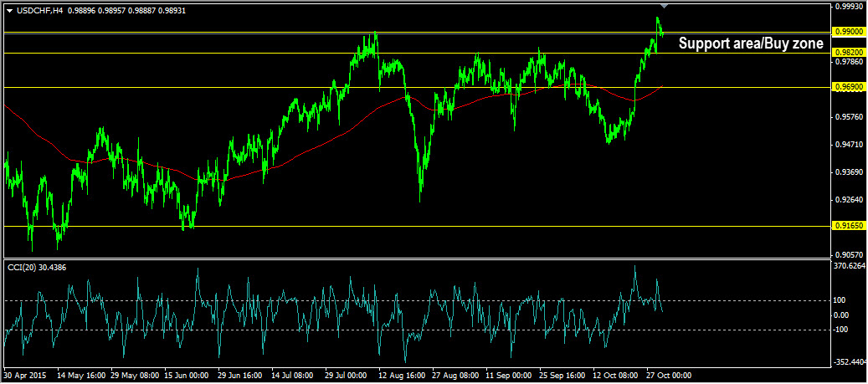The image size is (868, 384).
Task: Click the yellow 0.91650 price label
Action: coord(849,226)
